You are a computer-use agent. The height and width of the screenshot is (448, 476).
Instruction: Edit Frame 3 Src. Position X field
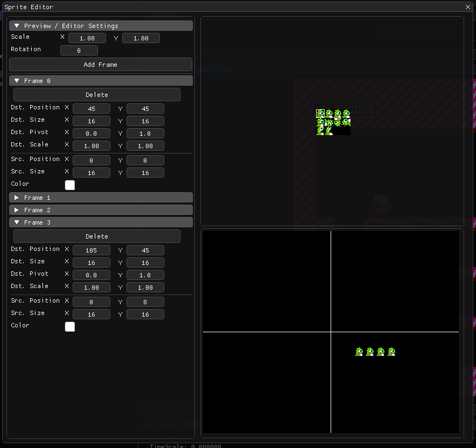(92, 302)
